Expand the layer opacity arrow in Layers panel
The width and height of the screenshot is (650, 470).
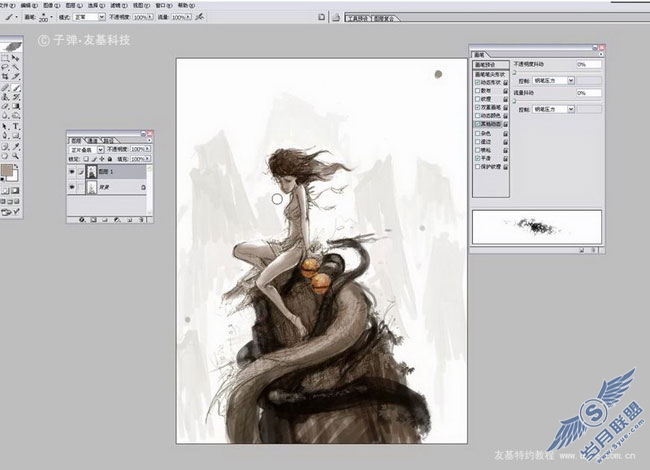click(x=148, y=148)
